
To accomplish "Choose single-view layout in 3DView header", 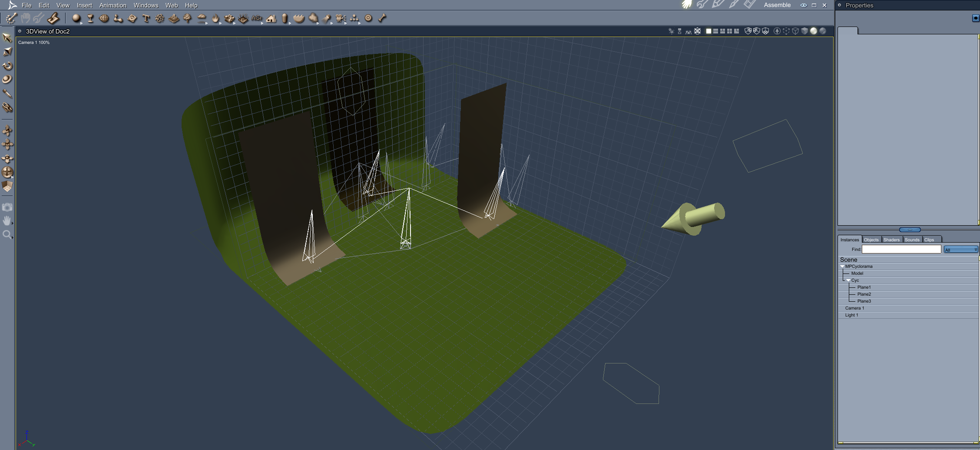I will click(x=709, y=31).
